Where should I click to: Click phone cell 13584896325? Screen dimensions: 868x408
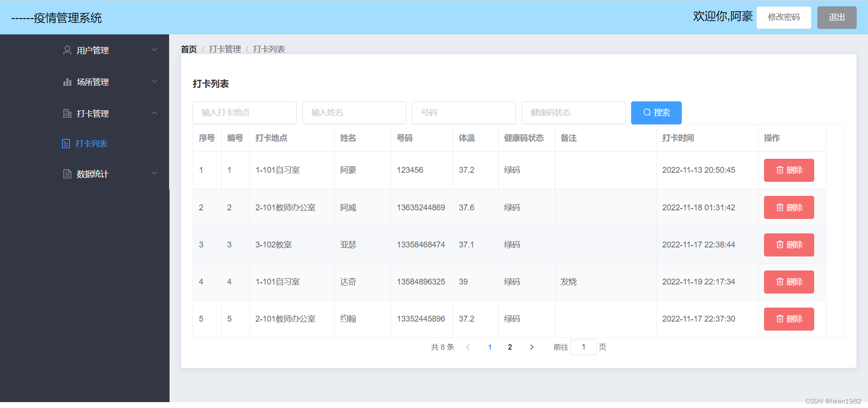[x=421, y=282]
